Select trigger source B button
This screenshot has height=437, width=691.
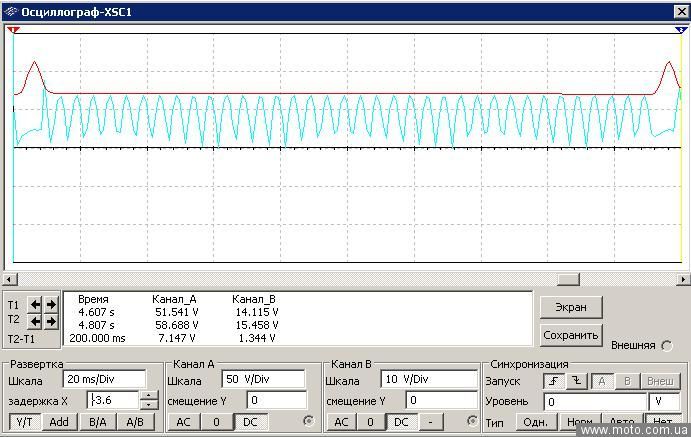pyautogui.click(x=627, y=381)
